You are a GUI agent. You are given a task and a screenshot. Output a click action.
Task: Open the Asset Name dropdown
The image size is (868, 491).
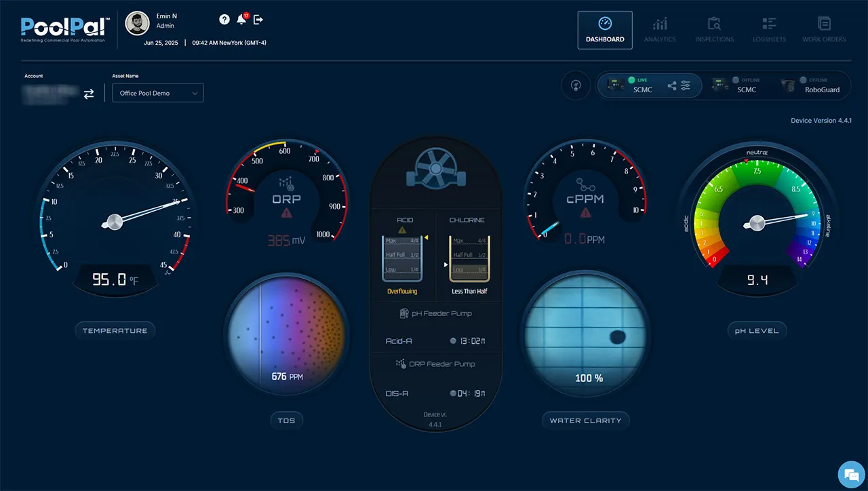[x=158, y=93]
